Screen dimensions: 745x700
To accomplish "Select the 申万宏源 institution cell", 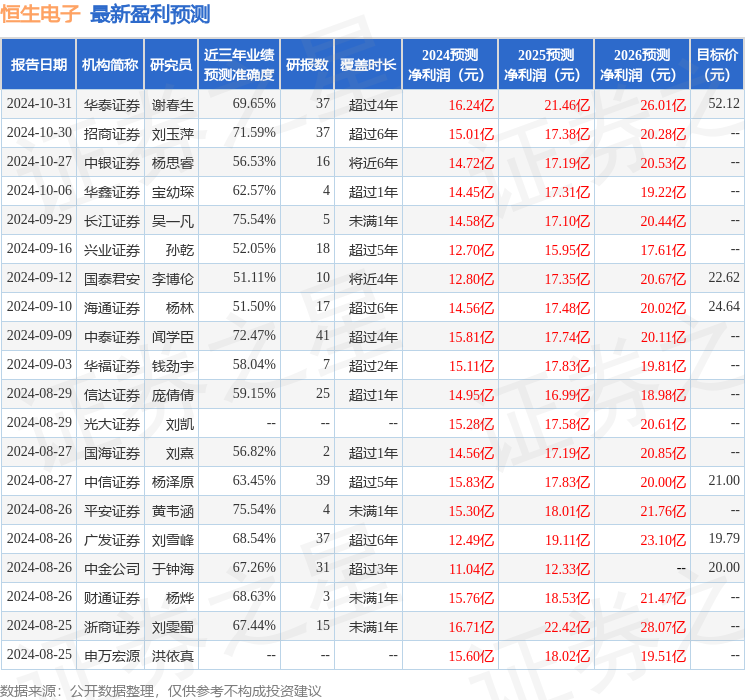I will coord(112,655).
